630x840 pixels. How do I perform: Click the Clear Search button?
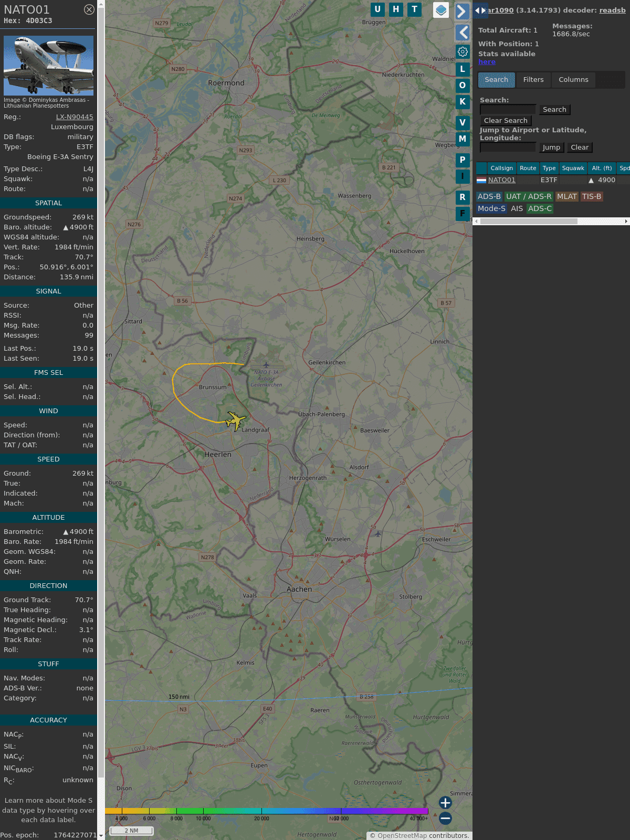506,121
